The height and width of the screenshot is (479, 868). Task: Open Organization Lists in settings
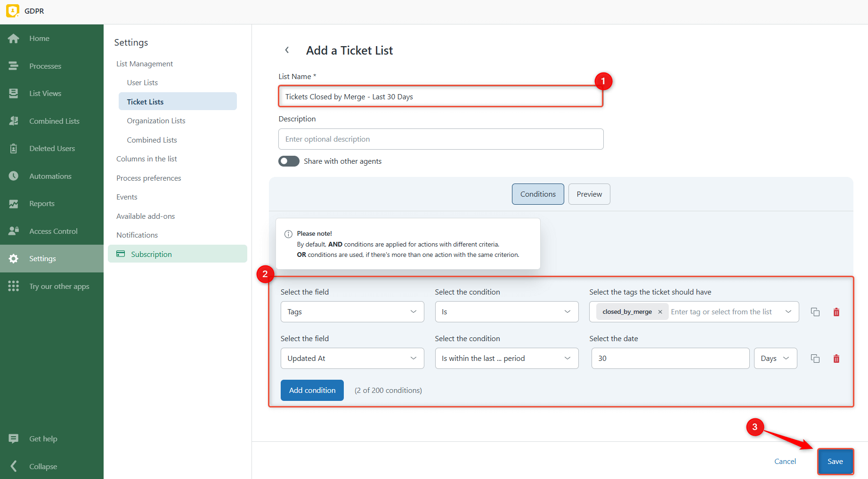[156, 121]
